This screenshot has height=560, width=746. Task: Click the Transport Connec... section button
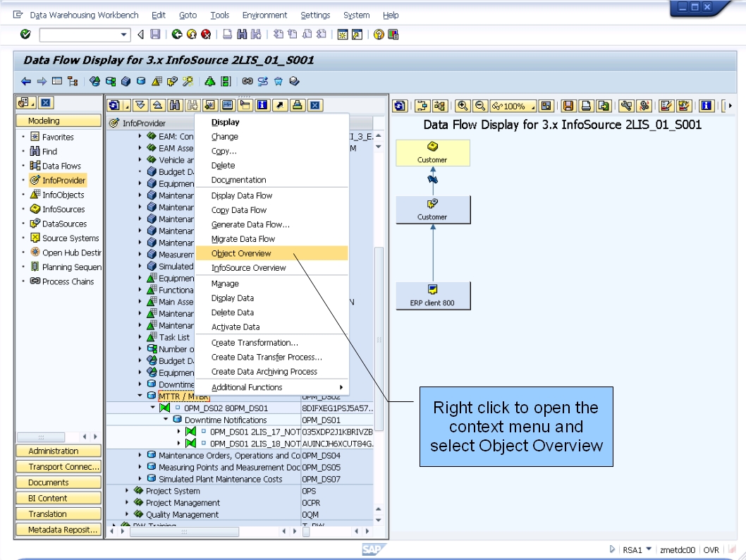[59, 467]
